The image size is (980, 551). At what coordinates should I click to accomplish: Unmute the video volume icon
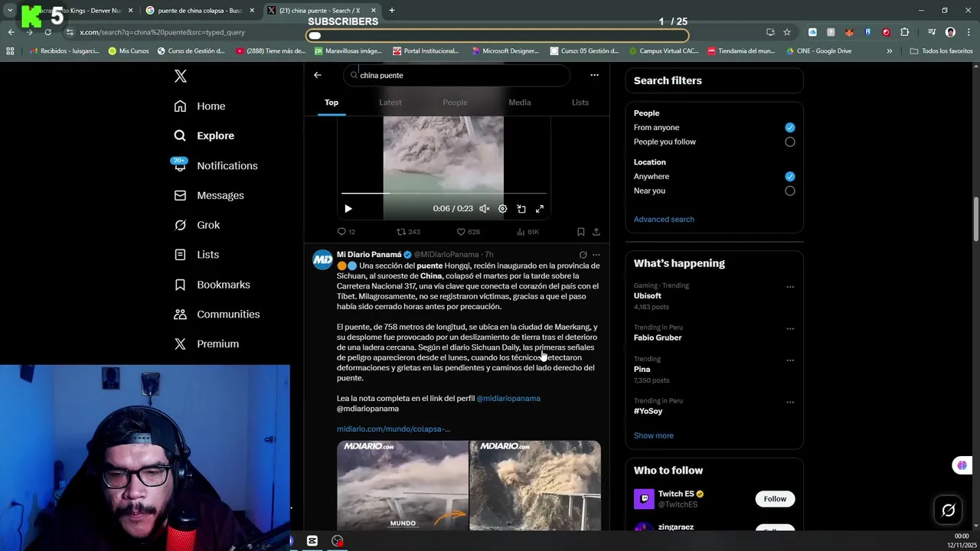485,209
